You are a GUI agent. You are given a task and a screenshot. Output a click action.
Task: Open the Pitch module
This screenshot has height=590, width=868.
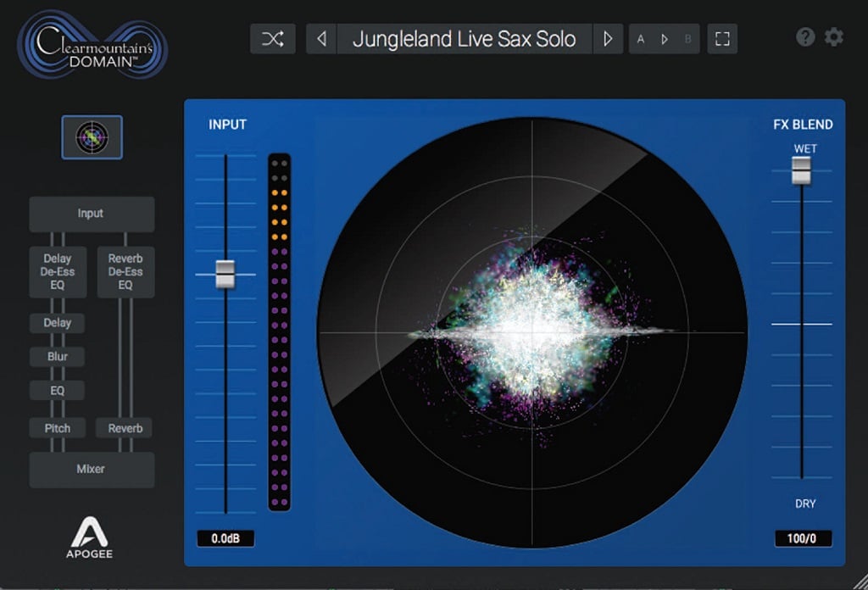57,428
